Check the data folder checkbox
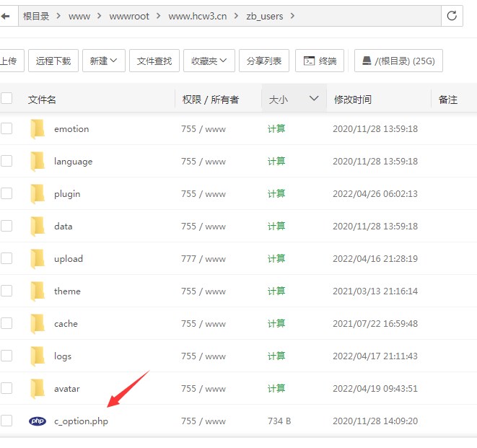Image resolution: width=477 pixels, height=448 pixels. click(x=6, y=226)
